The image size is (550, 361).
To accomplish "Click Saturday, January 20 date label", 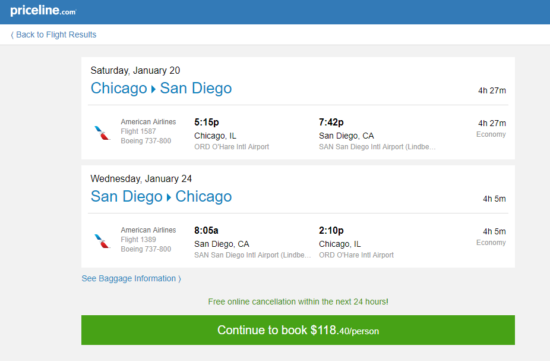I will coord(135,71).
